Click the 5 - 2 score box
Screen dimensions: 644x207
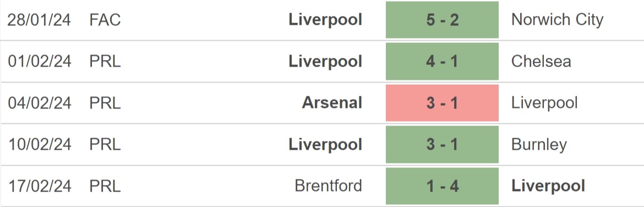(442, 20)
